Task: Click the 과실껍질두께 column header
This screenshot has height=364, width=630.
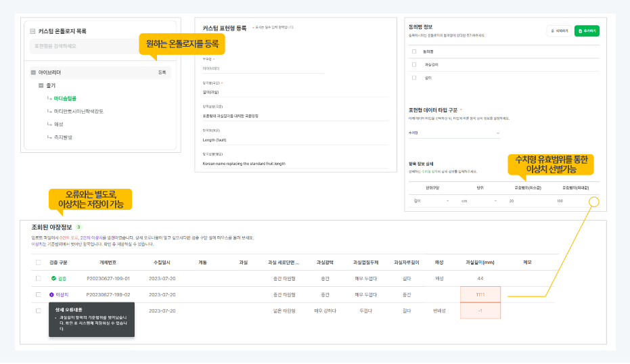Action: pyautogui.click(x=365, y=263)
